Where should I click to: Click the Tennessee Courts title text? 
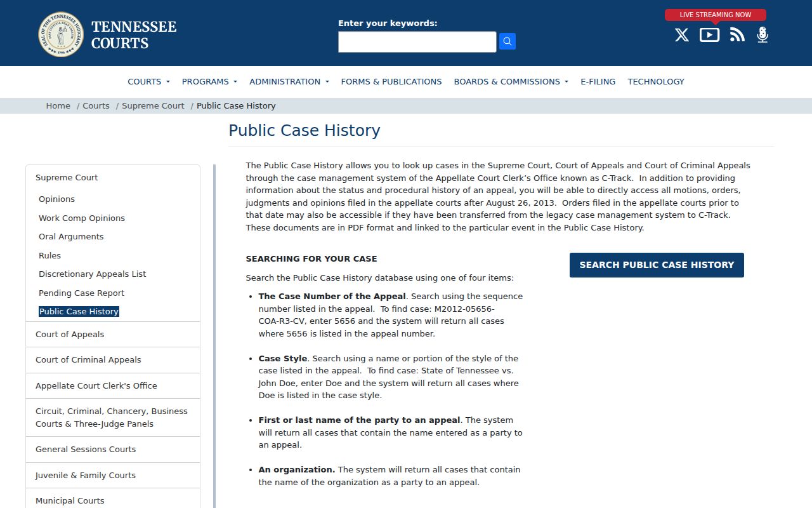point(134,35)
